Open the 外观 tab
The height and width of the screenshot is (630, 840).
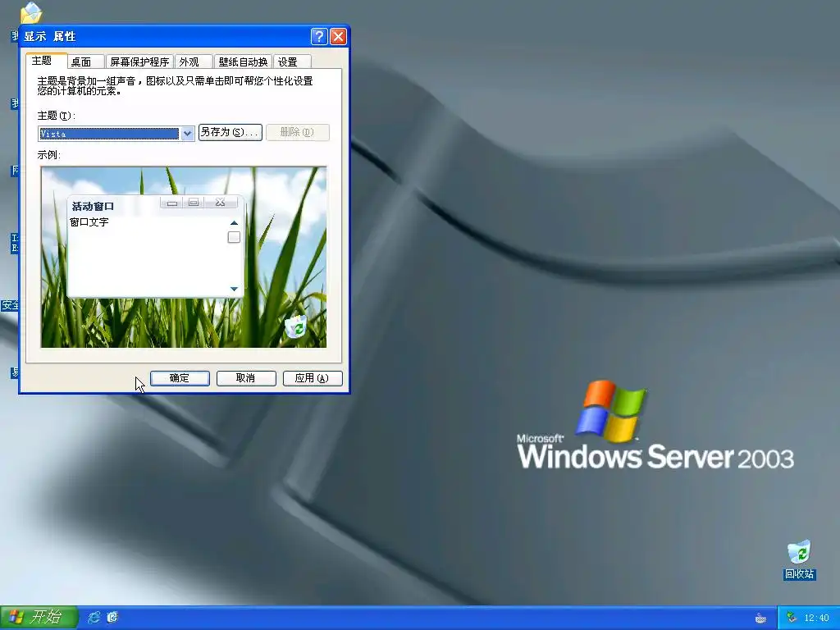(193, 62)
